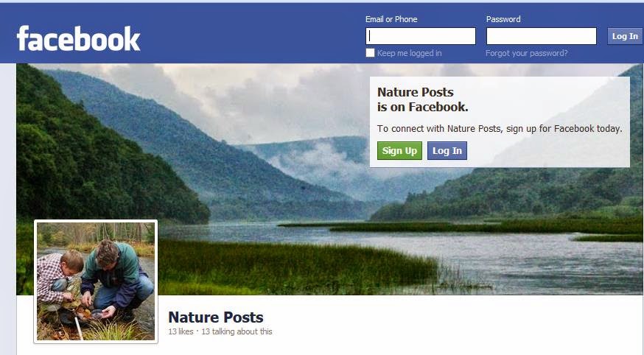Click the green Sign Up button
644x355 pixels.
pyautogui.click(x=399, y=151)
